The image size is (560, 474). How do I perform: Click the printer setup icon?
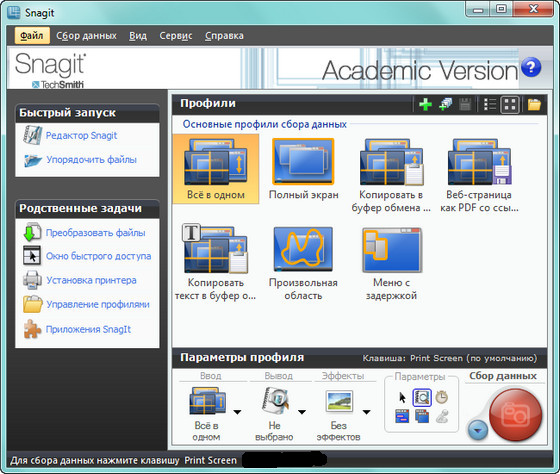(x=32, y=280)
